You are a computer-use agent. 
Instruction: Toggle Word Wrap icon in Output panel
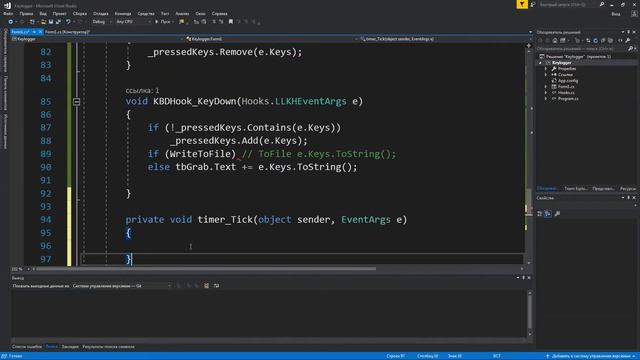coord(216,286)
